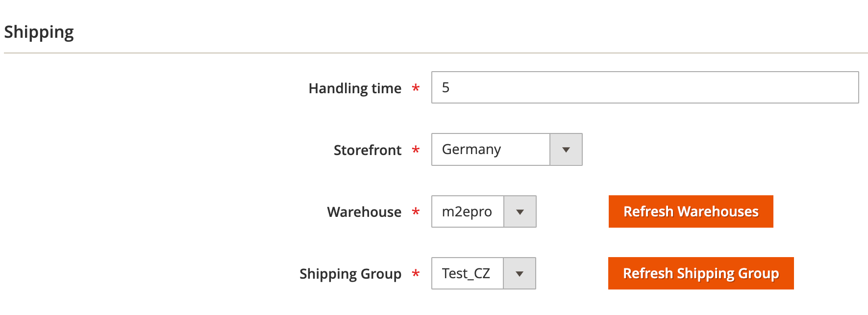
Task: Click the required asterisk next to Warehouse
Action: [x=416, y=211]
